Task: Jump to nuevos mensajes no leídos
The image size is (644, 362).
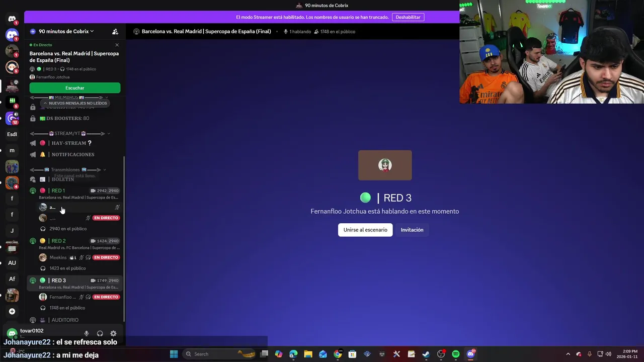Action: [x=74, y=103]
